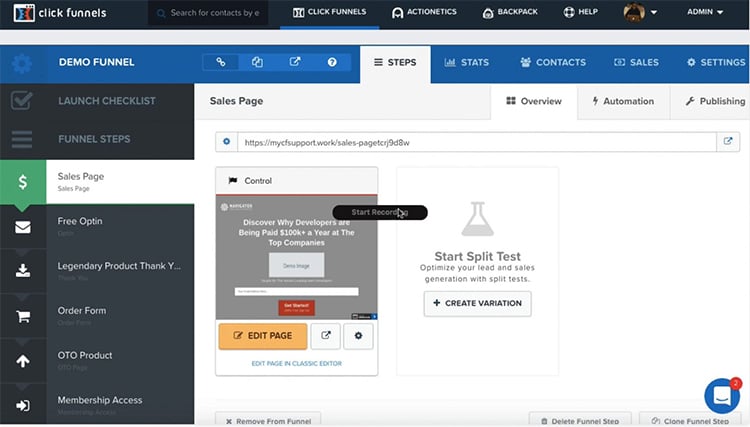Click the Demo Funnel title
The width and height of the screenshot is (750, 427).
tap(96, 63)
